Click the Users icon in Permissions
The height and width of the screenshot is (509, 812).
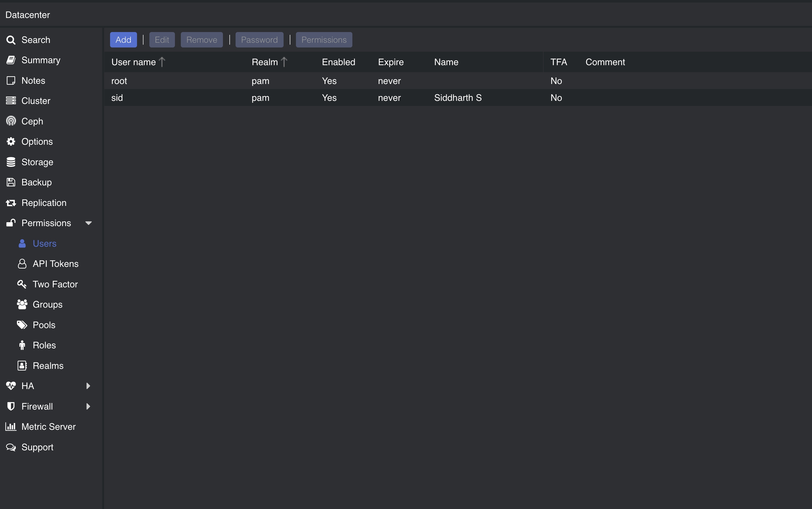coord(22,243)
